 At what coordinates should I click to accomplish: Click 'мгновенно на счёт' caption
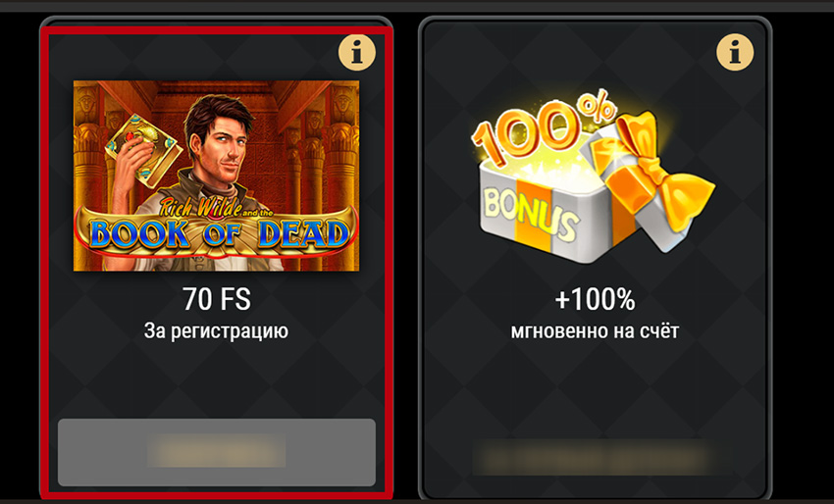pyautogui.click(x=595, y=331)
